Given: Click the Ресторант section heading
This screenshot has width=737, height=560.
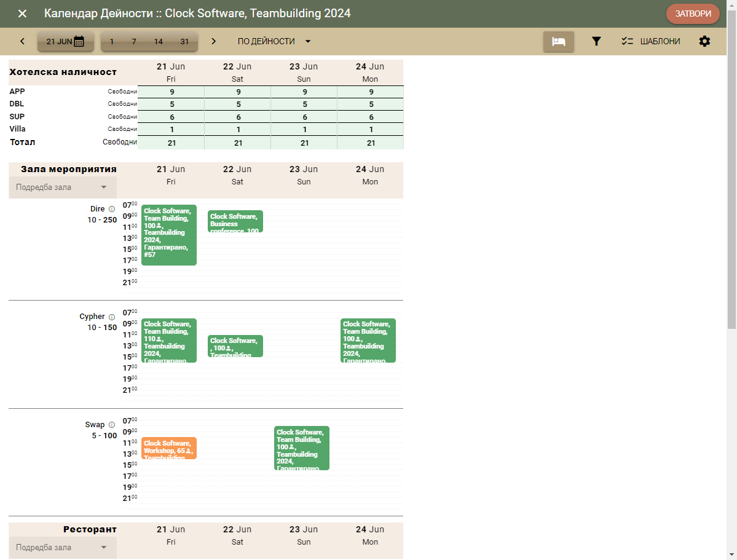Looking at the screenshot, I should [x=90, y=529].
